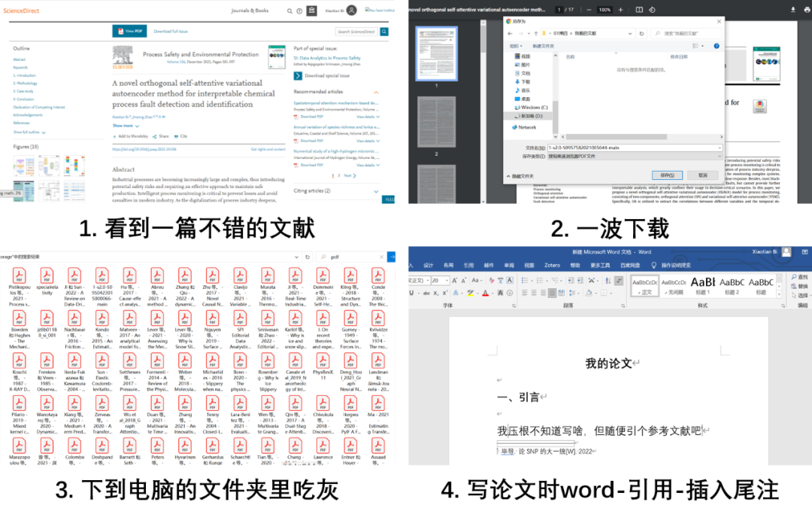Click the fit-to-page icon in PDF viewer
Image resolution: width=812 pixels, height=517 pixels.
pos(639,9)
